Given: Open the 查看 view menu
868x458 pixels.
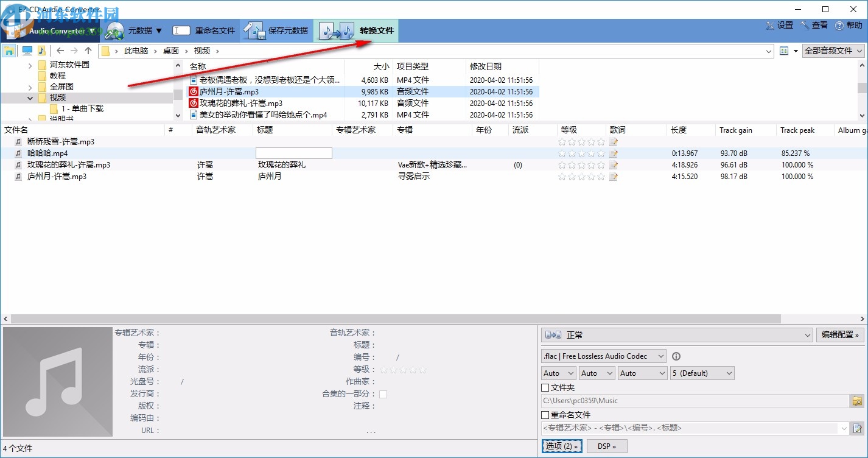Looking at the screenshot, I should pyautogui.click(x=816, y=25).
